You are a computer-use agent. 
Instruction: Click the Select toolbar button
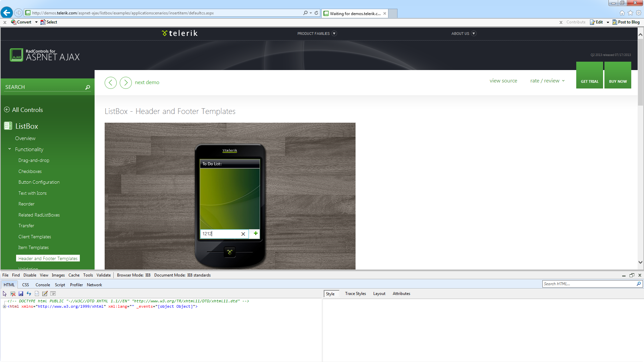click(49, 22)
